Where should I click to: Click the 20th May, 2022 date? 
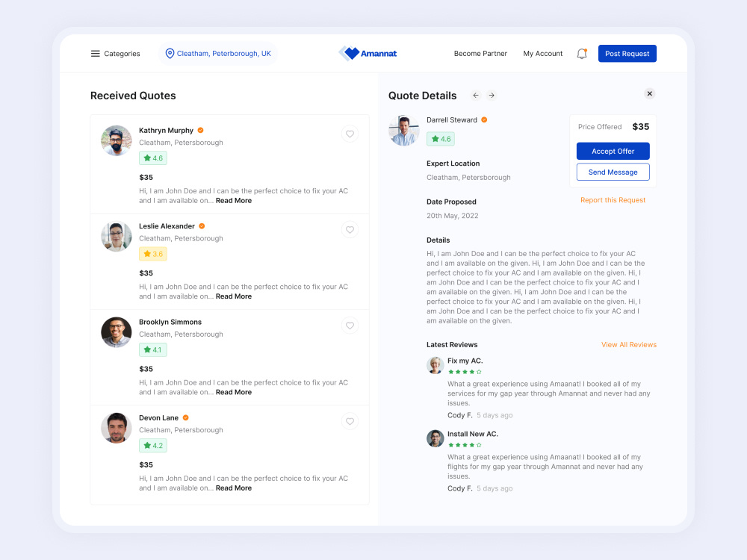click(452, 216)
